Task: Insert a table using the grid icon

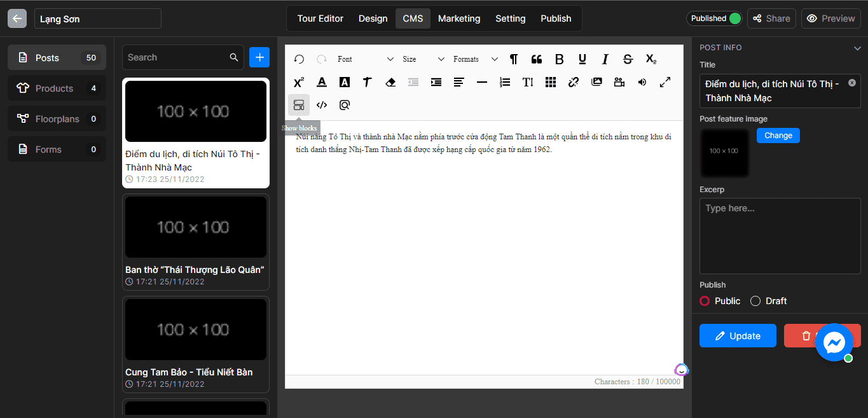Action: tap(551, 82)
